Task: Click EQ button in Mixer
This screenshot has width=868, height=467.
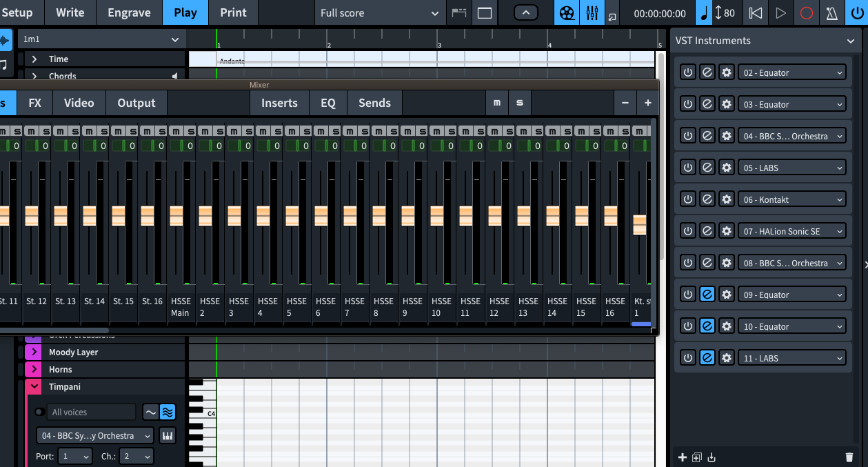Action: [x=328, y=103]
